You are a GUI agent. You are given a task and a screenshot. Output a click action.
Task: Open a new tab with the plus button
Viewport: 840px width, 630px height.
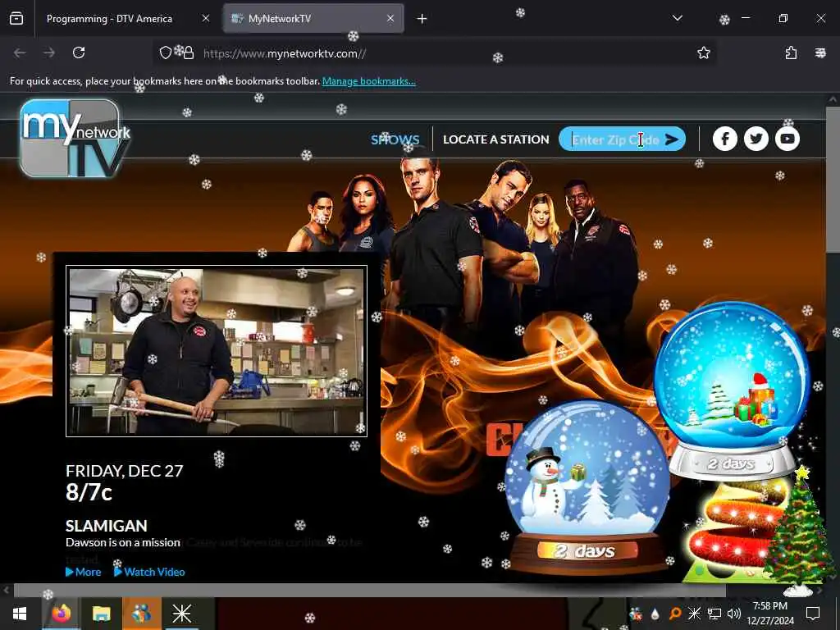coord(422,19)
